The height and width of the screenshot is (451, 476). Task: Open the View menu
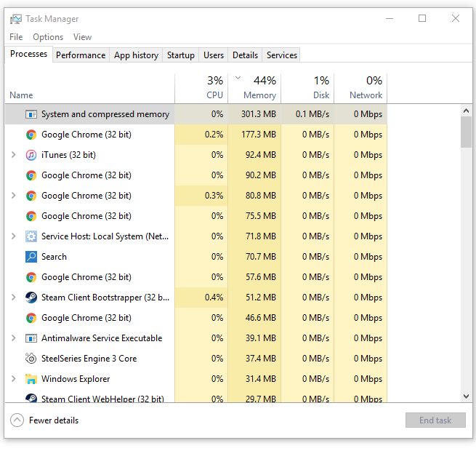click(82, 37)
